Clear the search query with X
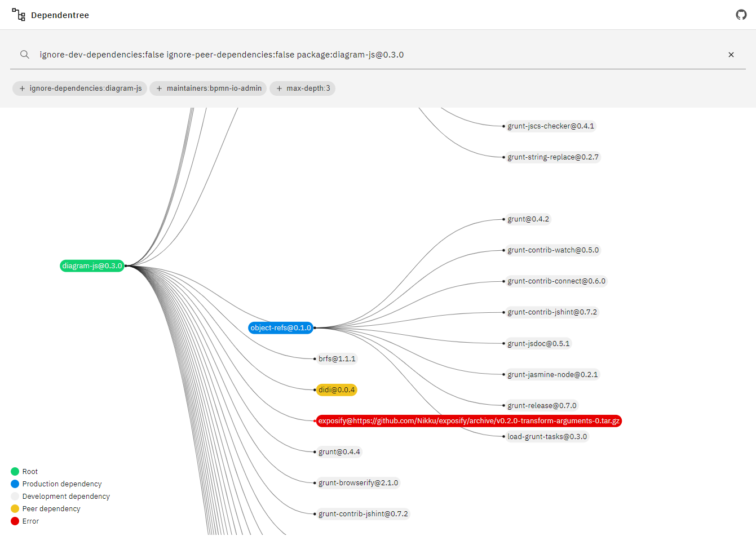The height and width of the screenshot is (536, 756). pyautogui.click(x=731, y=55)
